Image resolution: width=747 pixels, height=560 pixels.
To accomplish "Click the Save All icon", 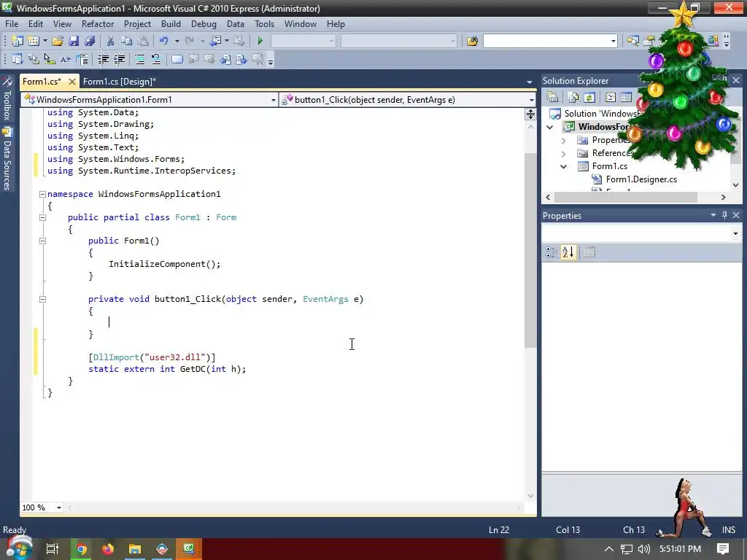I will (90, 41).
